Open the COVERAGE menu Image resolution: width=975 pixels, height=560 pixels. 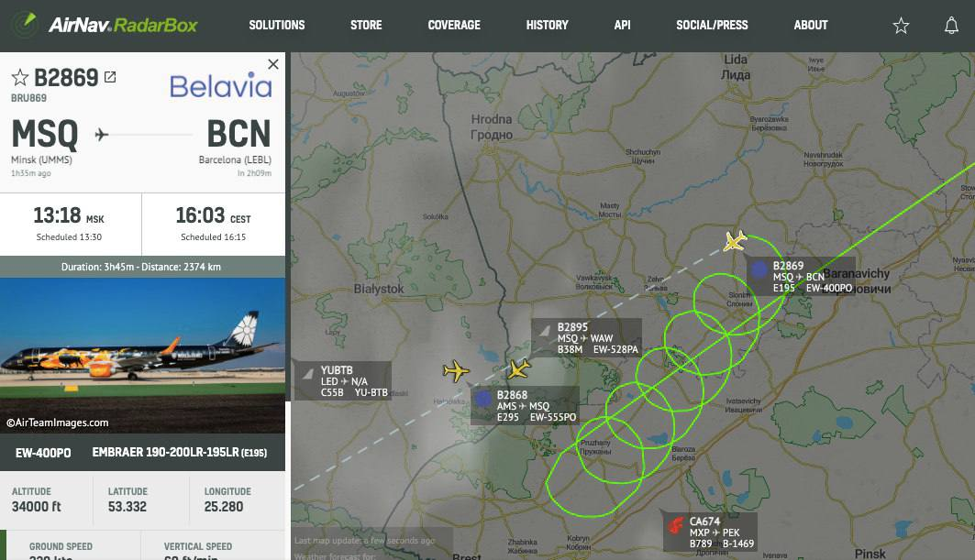tap(454, 26)
